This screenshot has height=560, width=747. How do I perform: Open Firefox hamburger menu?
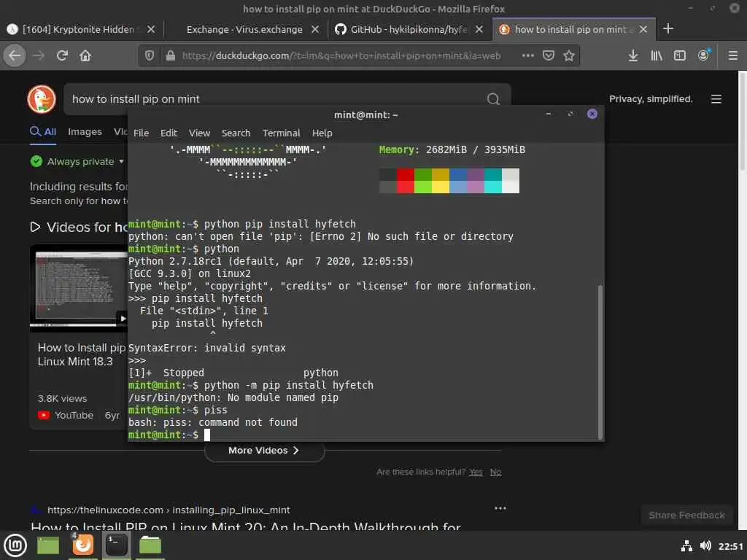(x=733, y=55)
